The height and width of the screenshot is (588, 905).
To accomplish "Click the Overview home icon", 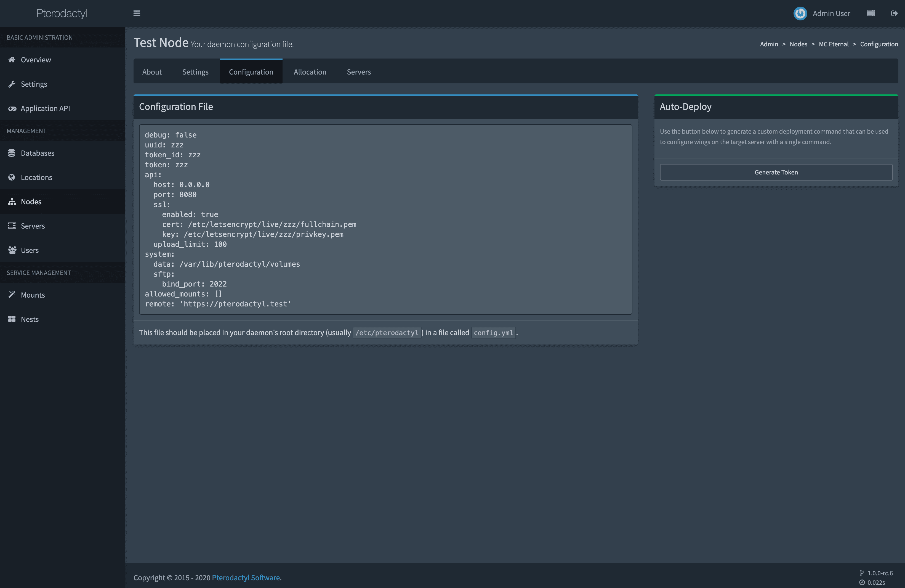I will pyautogui.click(x=12, y=60).
